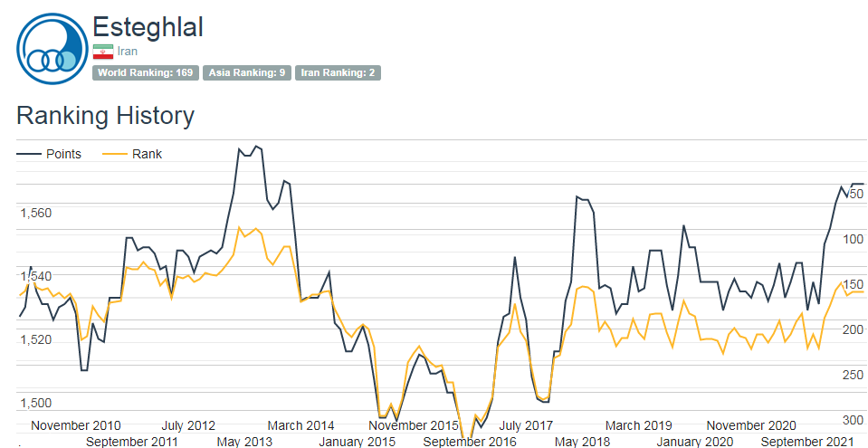
Task: Click the 300 rank axis label
Action: (852, 420)
